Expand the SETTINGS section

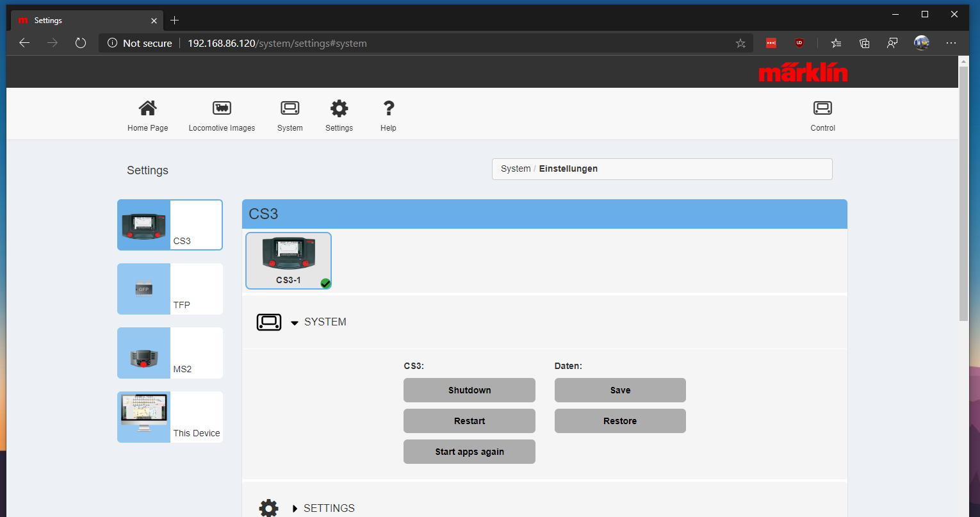[x=295, y=509]
